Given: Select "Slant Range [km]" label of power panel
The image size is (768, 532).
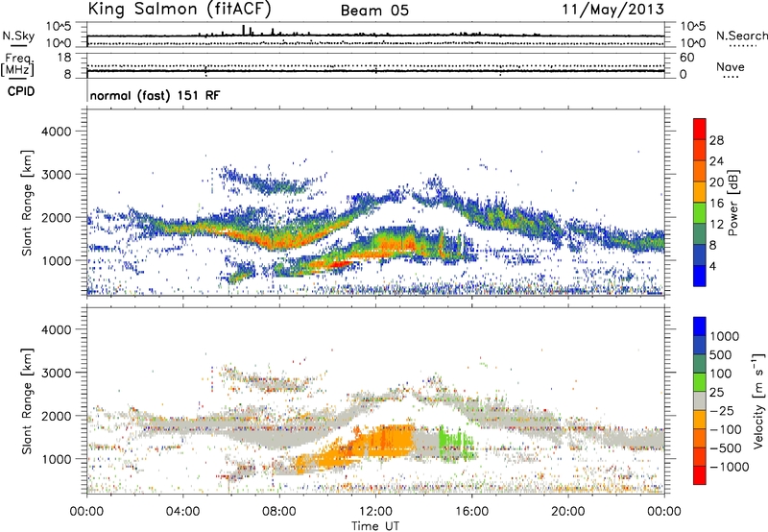Looking at the screenshot, I should click(27, 204).
